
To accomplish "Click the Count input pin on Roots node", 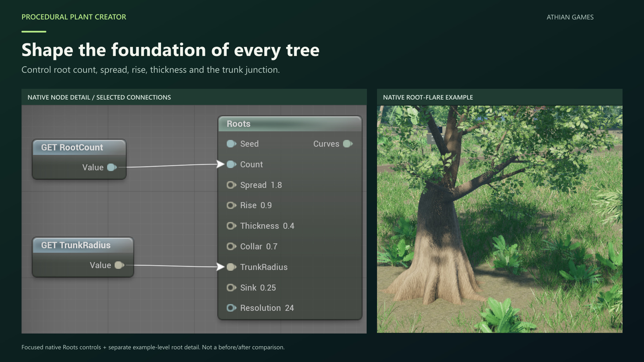I will (231, 164).
